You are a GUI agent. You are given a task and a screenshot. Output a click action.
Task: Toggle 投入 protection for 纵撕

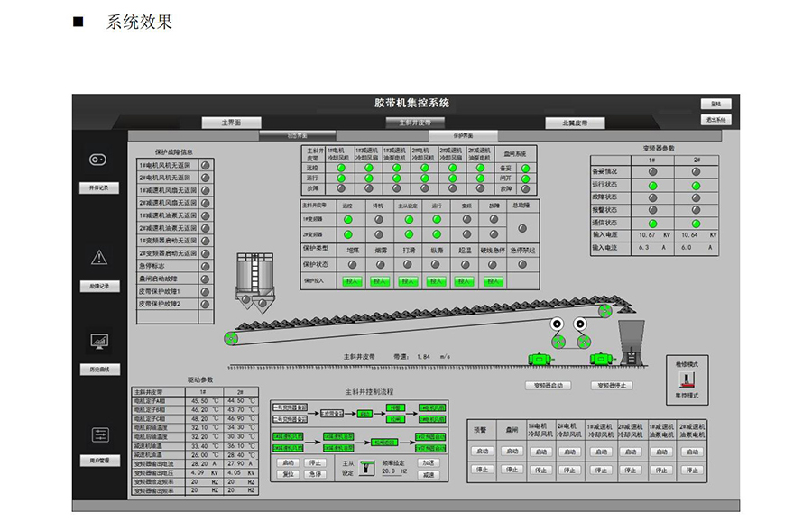(436, 281)
